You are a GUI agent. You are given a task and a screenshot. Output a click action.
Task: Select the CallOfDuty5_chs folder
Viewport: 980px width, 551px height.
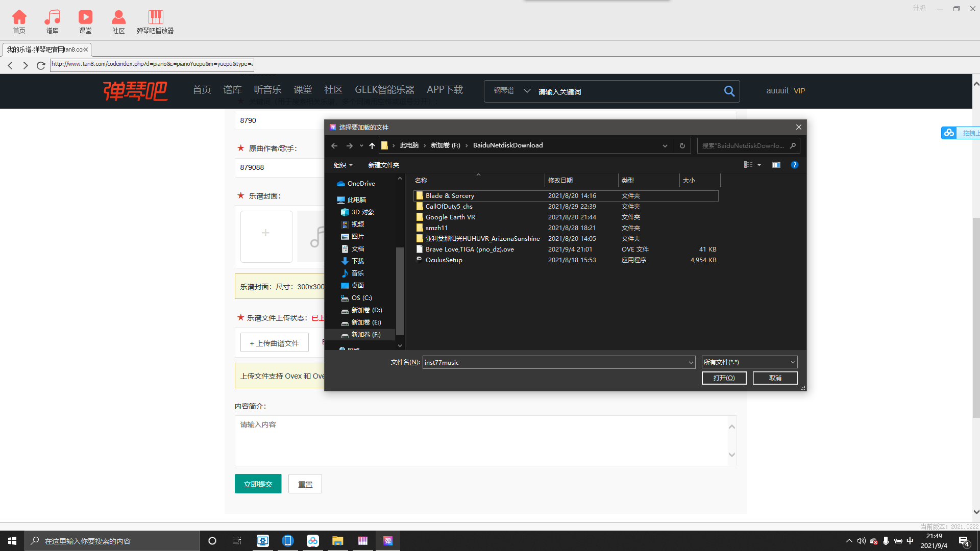[x=566, y=207]
